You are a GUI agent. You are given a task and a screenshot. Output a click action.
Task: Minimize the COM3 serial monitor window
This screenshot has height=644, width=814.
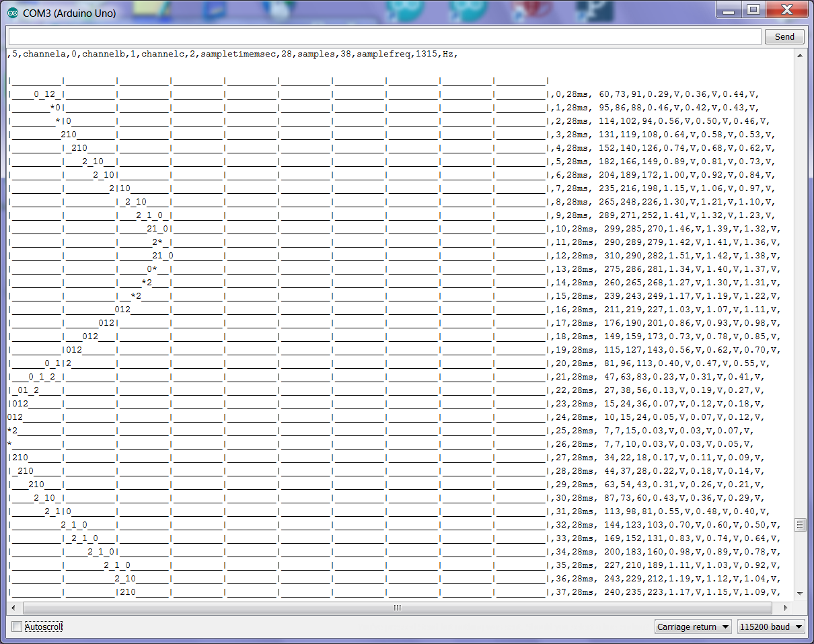(x=729, y=9)
